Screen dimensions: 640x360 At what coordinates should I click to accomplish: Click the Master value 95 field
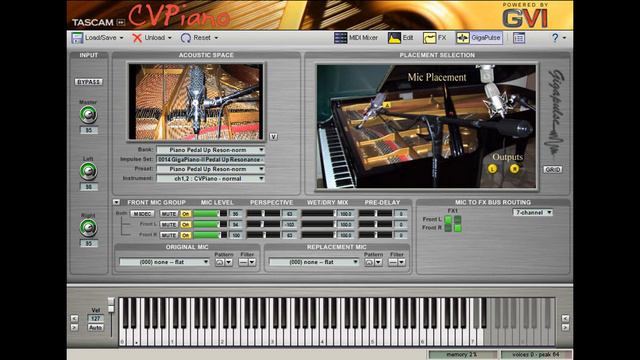89,130
